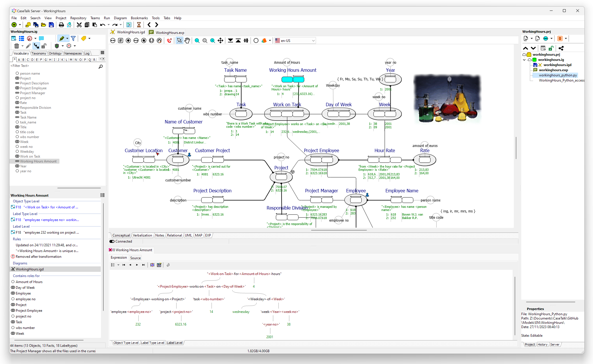The image size is (593, 364).
Task: Click the Cut scissors icon
Action: click(79, 25)
